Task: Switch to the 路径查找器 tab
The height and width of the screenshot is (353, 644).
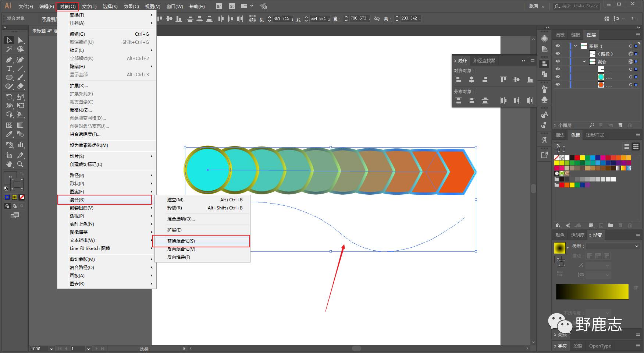Action: [484, 60]
